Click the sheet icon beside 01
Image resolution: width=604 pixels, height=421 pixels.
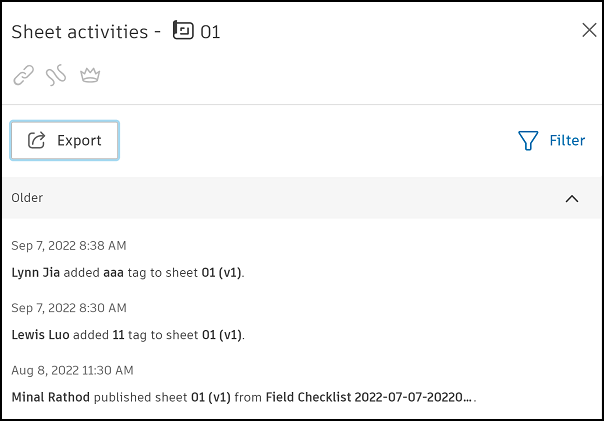183,32
